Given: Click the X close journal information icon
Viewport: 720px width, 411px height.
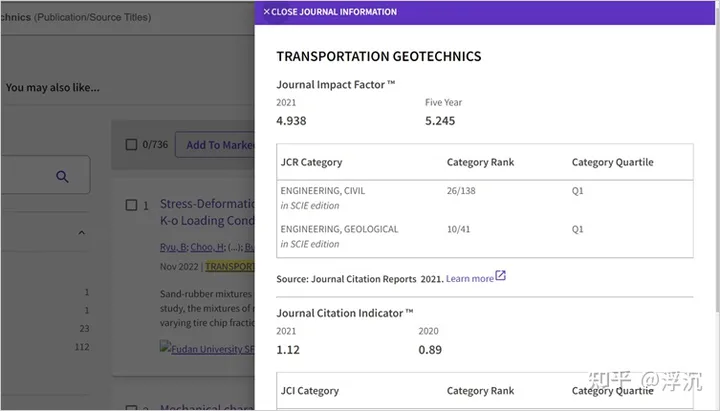Looking at the screenshot, I should (x=266, y=12).
